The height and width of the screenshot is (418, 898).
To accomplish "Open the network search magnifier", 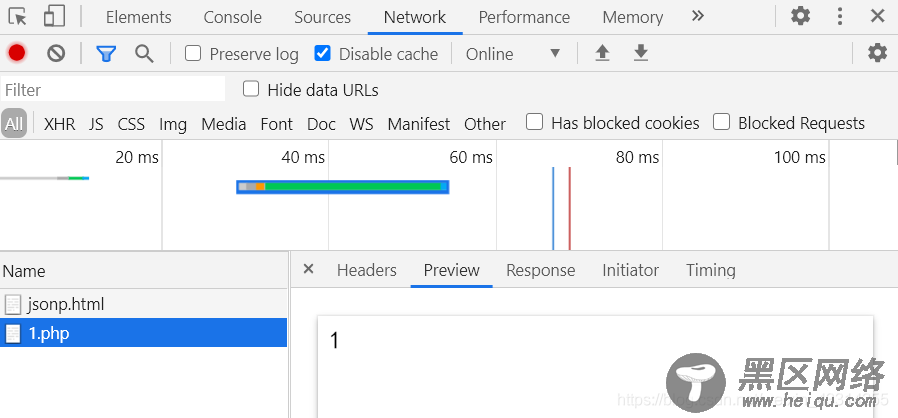I will click(x=144, y=54).
